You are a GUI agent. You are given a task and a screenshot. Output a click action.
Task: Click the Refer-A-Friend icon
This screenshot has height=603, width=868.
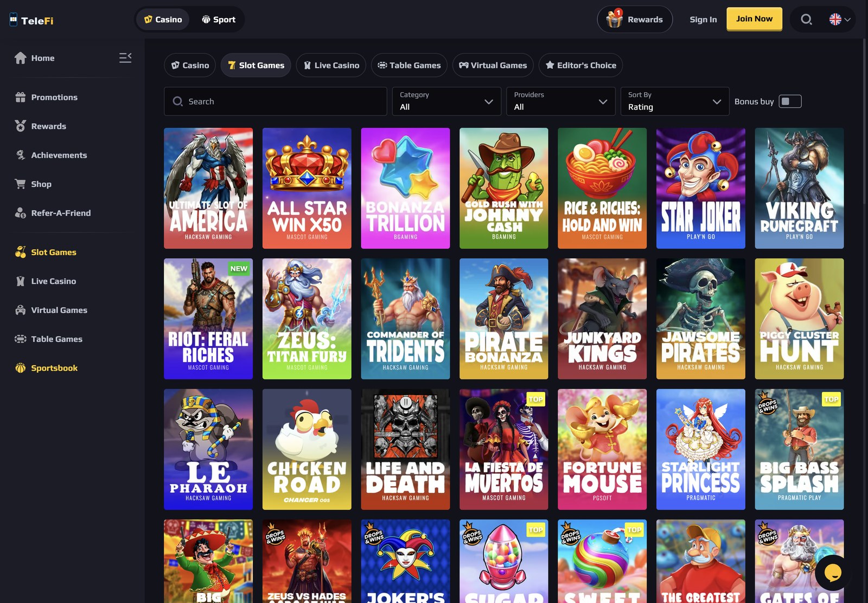21,213
